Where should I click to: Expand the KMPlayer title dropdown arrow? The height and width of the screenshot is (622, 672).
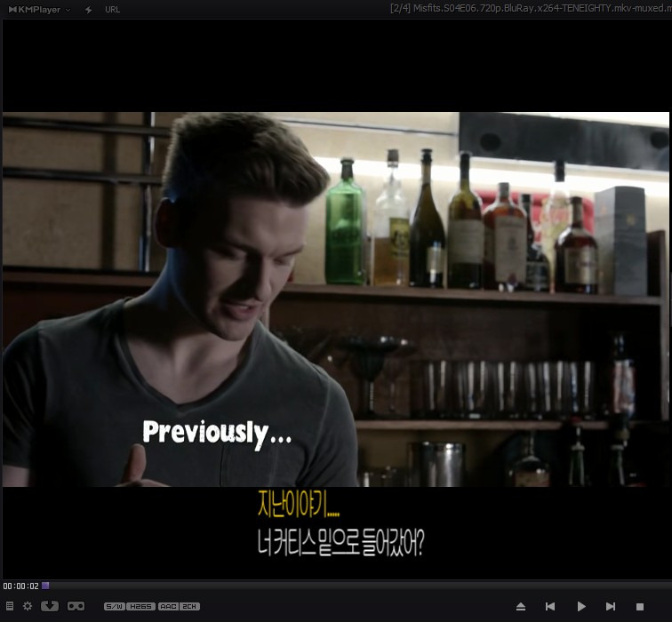point(68,10)
